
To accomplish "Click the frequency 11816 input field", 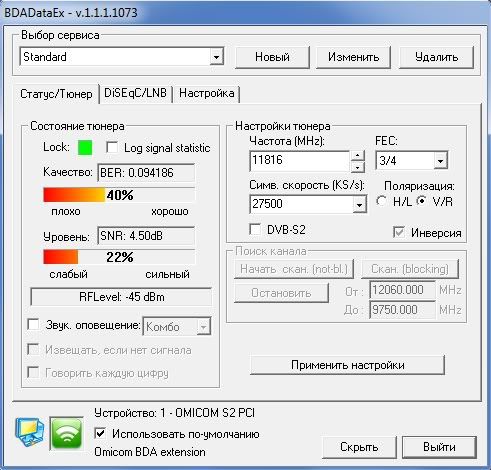I will tap(299, 161).
